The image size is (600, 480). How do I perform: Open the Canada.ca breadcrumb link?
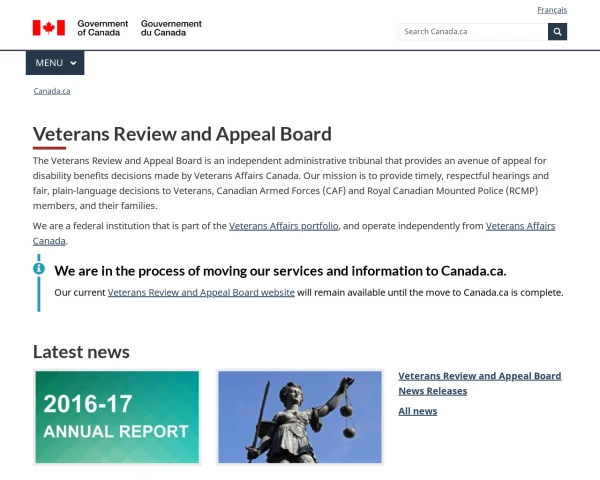(x=52, y=91)
